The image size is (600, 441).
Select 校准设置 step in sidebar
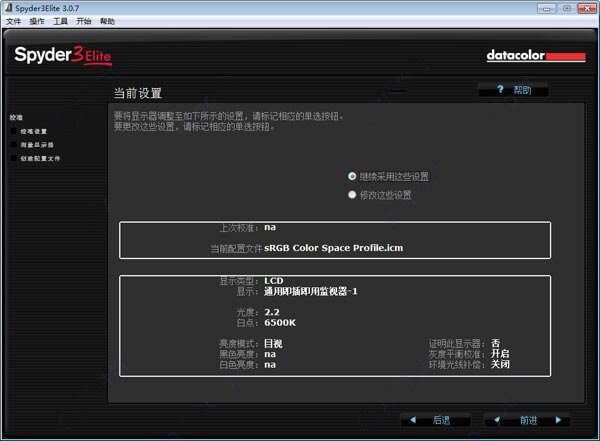click(34, 131)
